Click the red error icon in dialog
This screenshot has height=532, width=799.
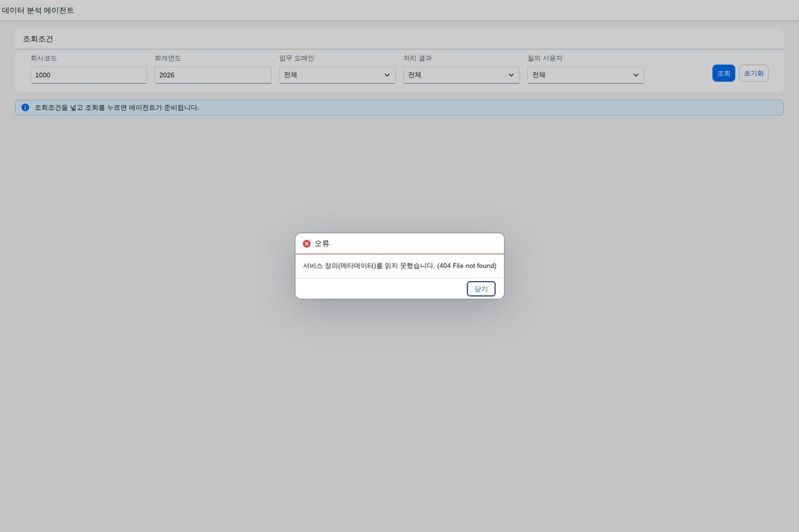point(306,243)
